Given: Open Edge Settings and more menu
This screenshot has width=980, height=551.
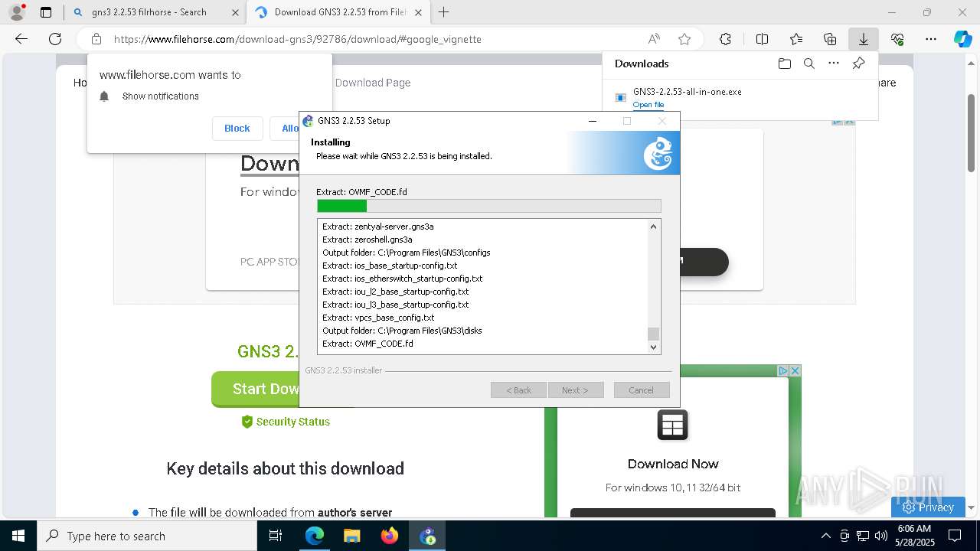Looking at the screenshot, I should coord(931,39).
